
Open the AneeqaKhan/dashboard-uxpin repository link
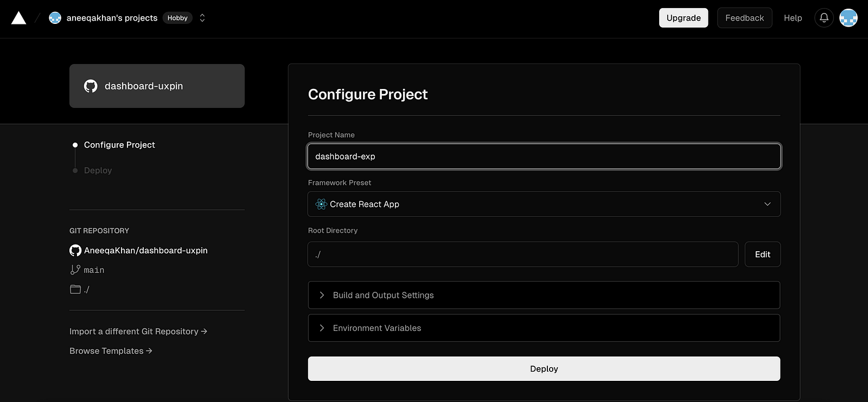[146, 250]
